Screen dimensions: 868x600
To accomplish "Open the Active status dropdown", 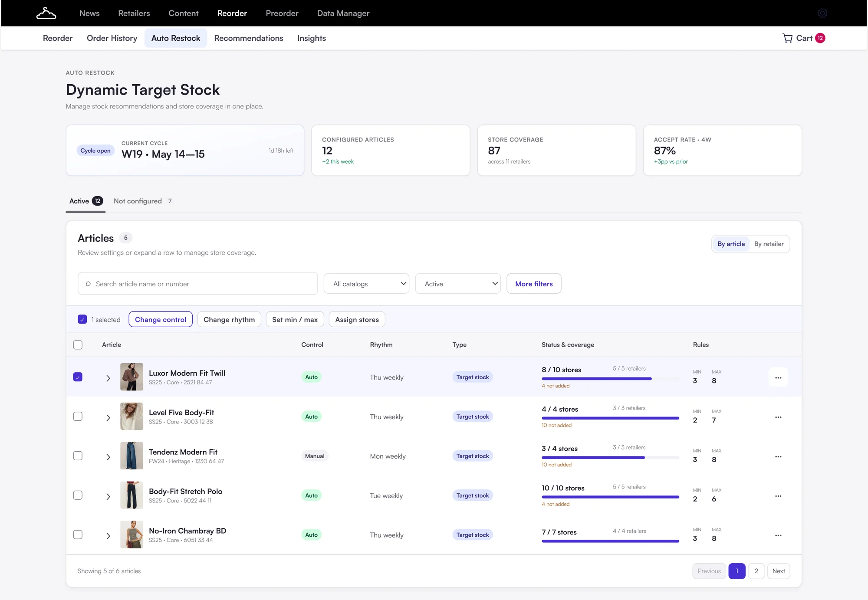I will click(458, 284).
